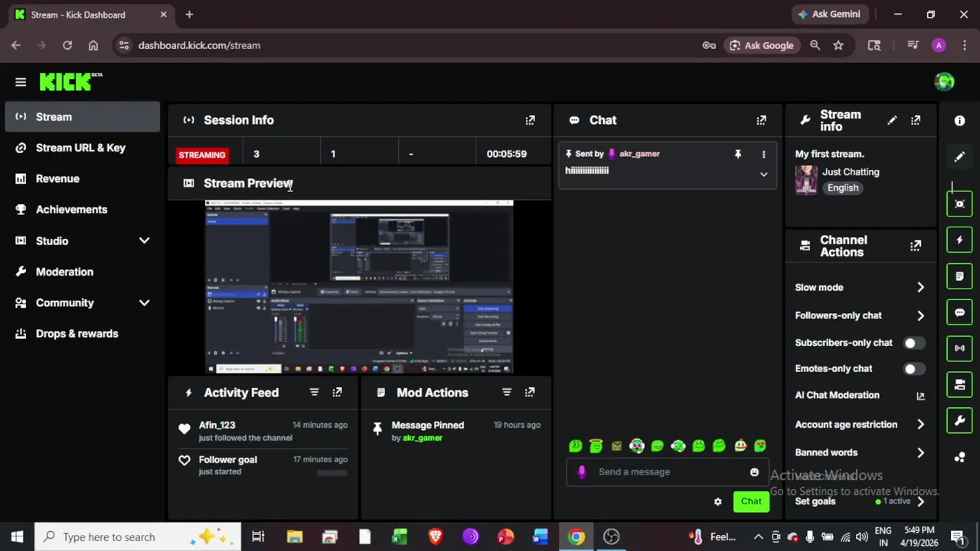Open Brave browser from taskbar
The image size is (980, 551).
pos(435,536)
